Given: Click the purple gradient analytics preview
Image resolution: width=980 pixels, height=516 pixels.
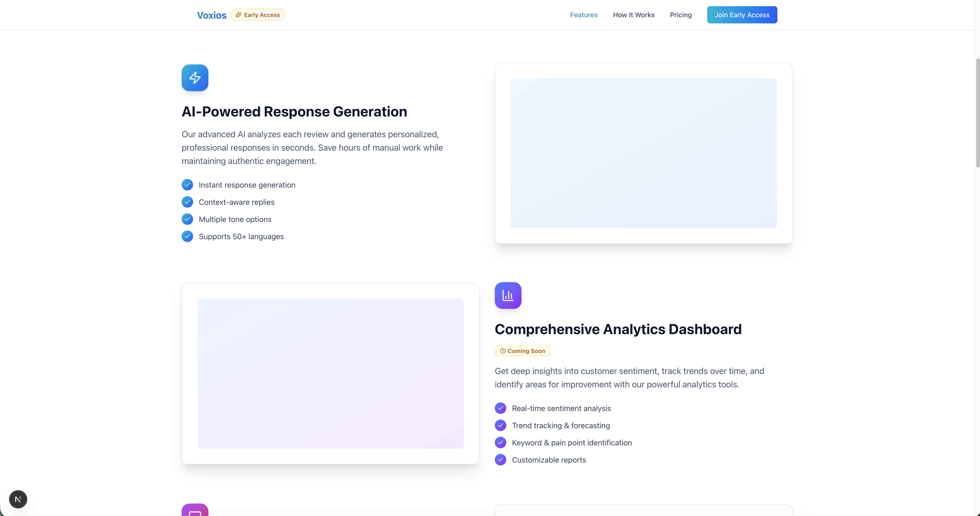Looking at the screenshot, I should point(330,373).
